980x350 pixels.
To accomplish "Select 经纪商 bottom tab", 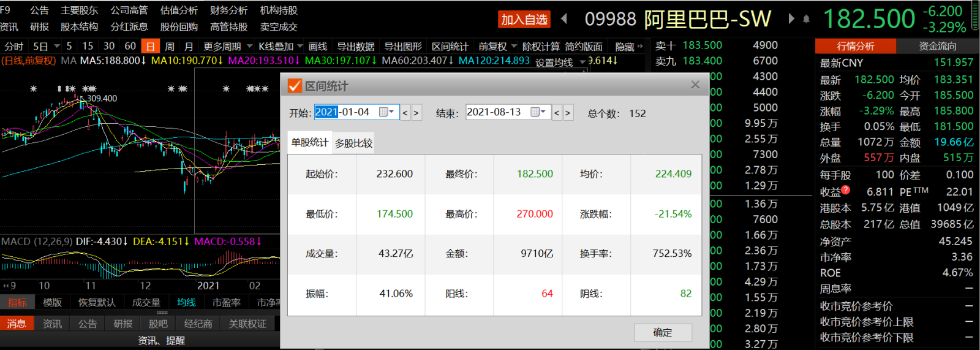I will point(198,324).
